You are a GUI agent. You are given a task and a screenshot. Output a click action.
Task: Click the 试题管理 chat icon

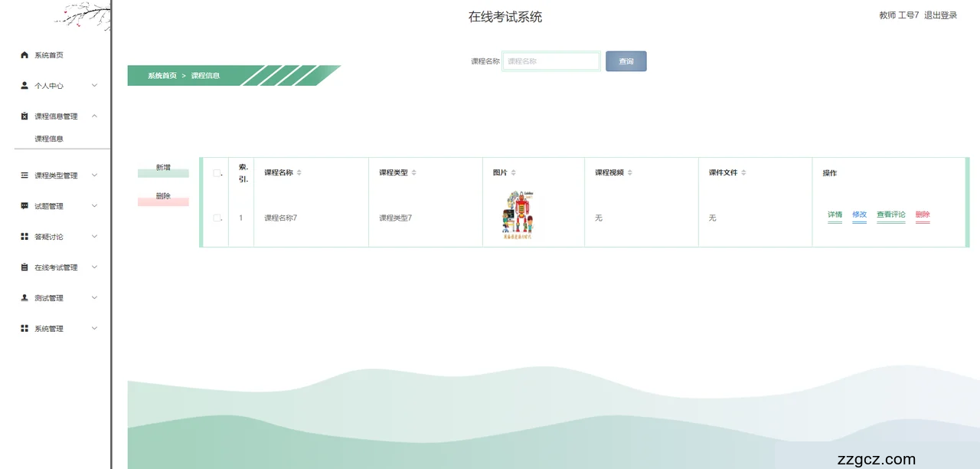(24, 206)
